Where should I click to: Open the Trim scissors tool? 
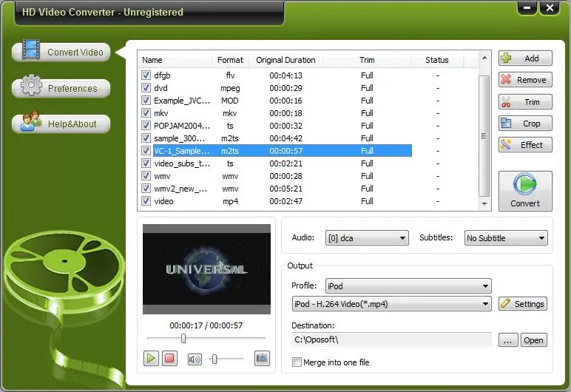click(x=525, y=102)
